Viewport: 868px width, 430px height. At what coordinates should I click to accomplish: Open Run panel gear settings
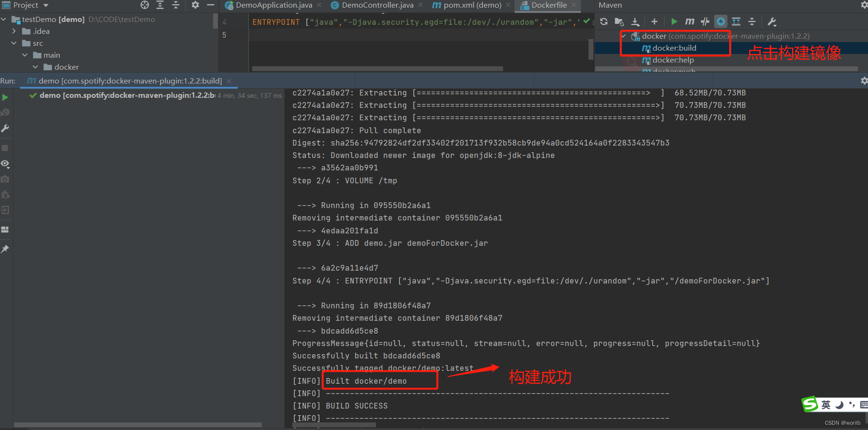click(864, 81)
